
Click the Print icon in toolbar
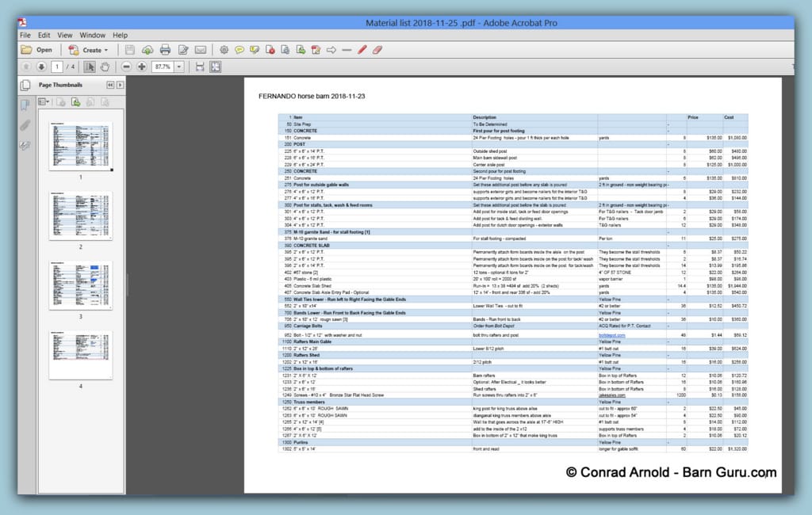[165, 50]
